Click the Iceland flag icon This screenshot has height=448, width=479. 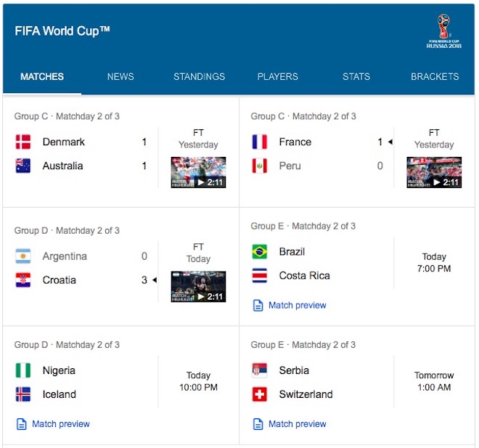tap(23, 394)
